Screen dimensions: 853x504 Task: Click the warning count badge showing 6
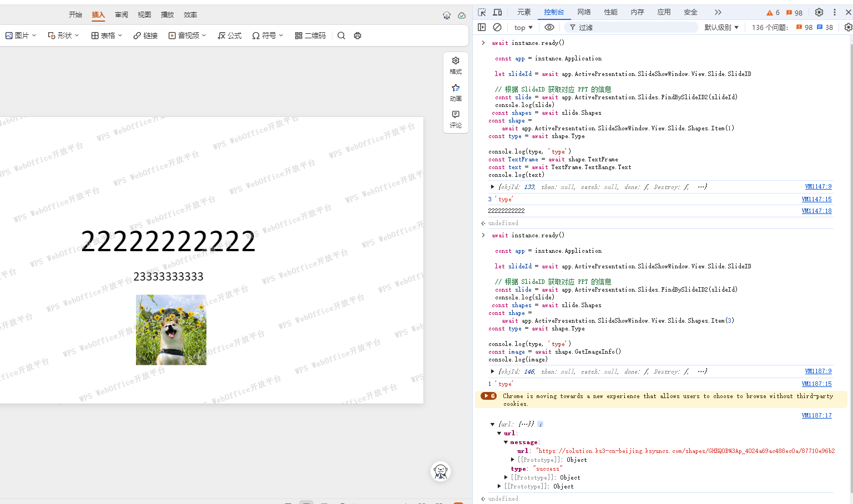[x=773, y=12]
